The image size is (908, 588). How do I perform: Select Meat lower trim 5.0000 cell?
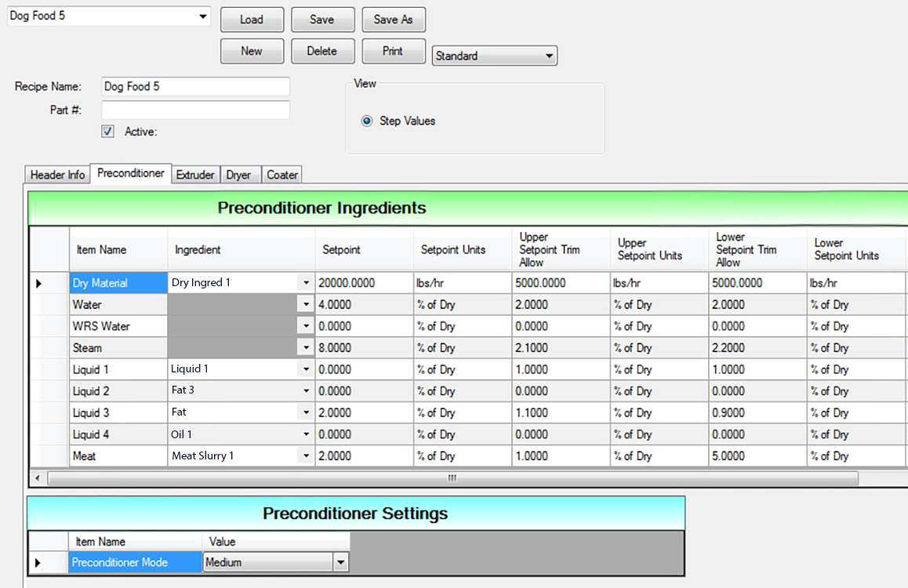pyautogui.click(x=757, y=456)
